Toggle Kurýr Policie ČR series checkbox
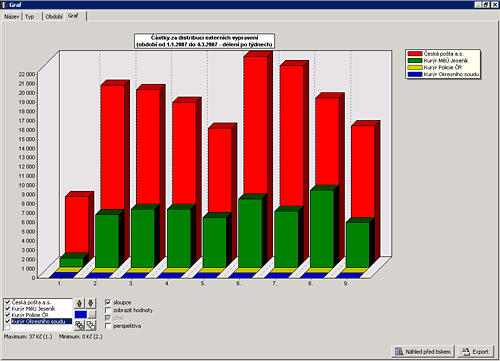 8,315
